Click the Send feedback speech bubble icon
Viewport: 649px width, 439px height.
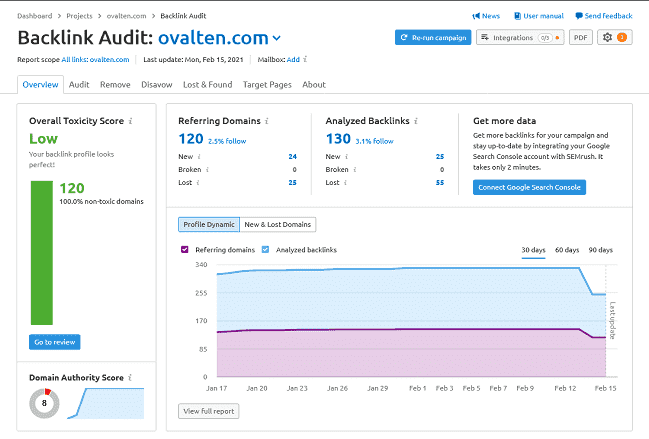pyautogui.click(x=579, y=16)
